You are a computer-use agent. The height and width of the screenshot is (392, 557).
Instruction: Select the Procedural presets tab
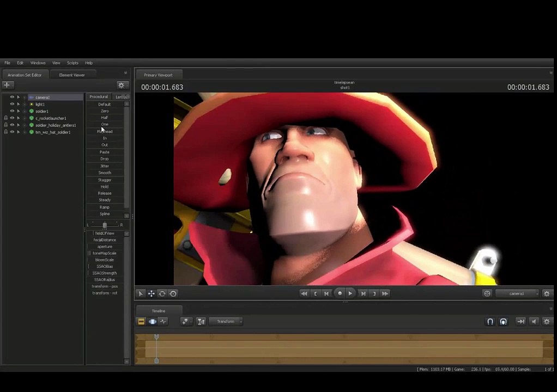click(99, 96)
